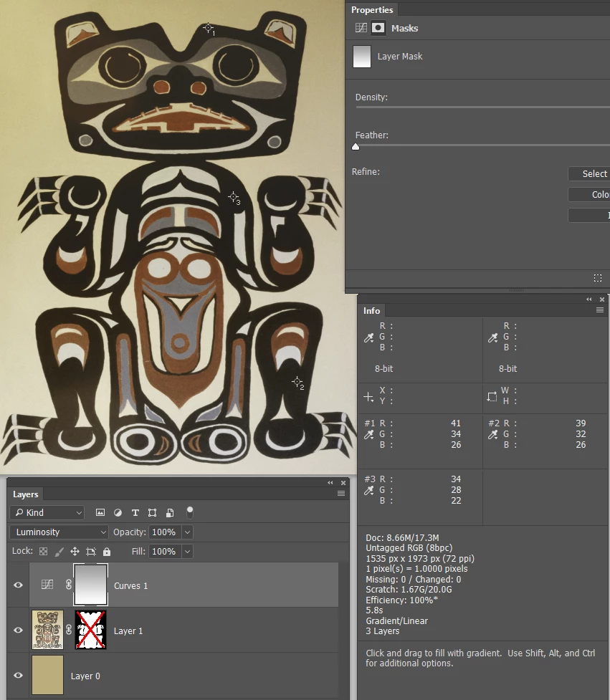Click the Doc: 8.66M/17.3M status text
This screenshot has height=700, width=610.
402,537
